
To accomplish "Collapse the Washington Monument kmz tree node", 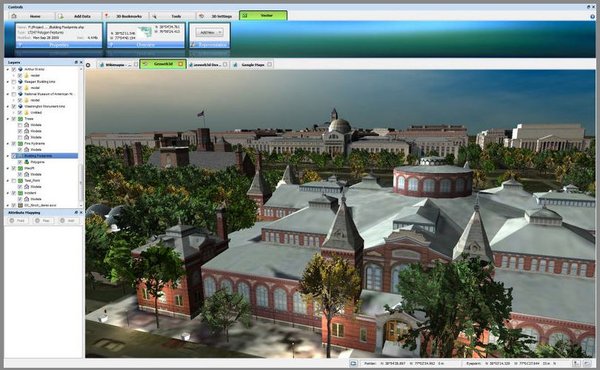I will coord(8,106).
